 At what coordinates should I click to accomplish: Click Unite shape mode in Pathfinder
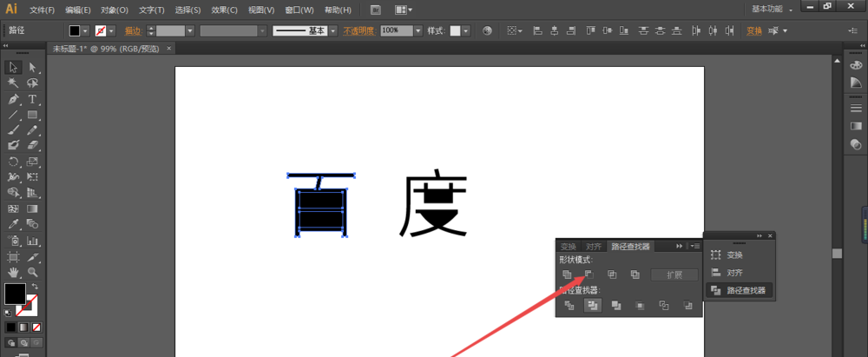click(x=567, y=274)
